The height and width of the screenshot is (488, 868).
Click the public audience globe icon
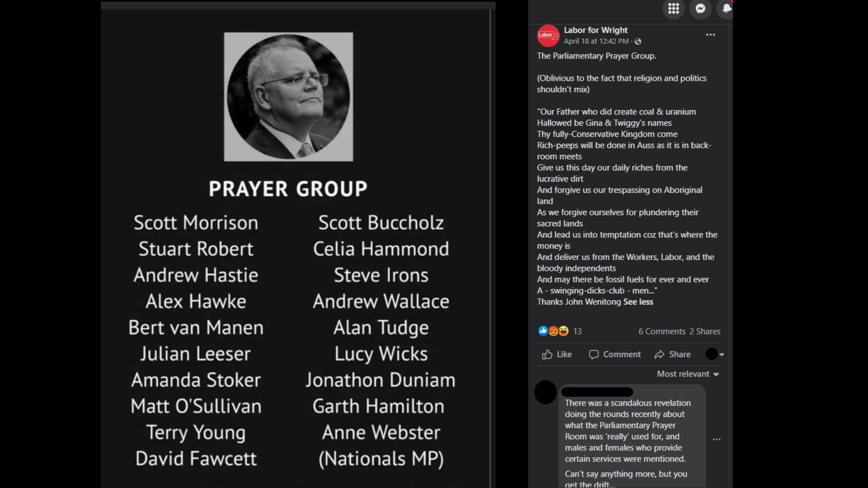point(638,42)
